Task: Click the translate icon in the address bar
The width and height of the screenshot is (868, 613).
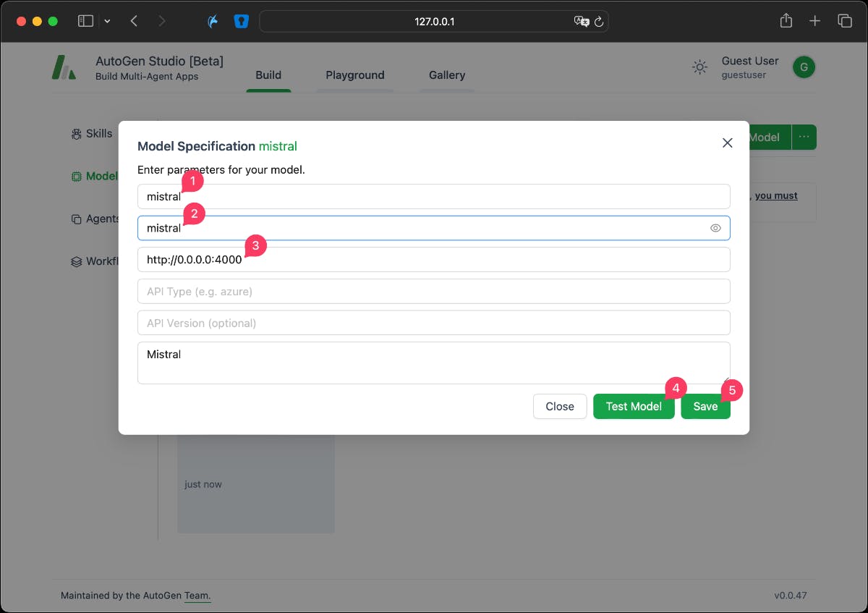Action: pyautogui.click(x=581, y=22)
